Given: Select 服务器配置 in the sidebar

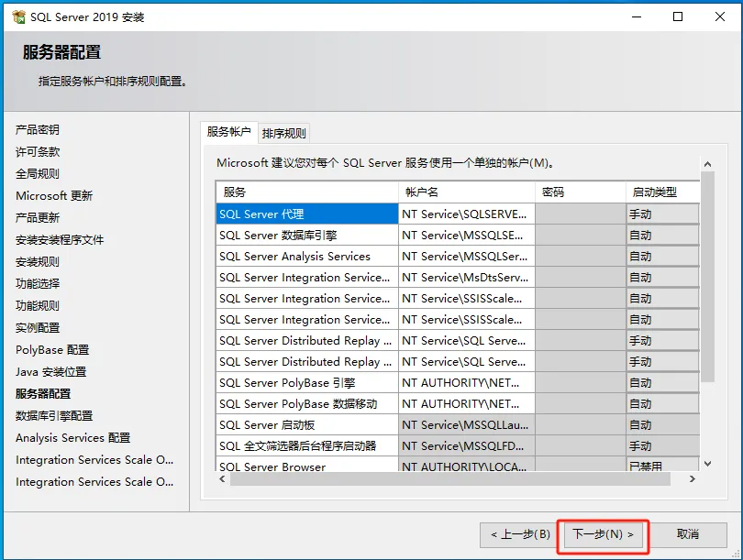Looking at the screenshot, I should [x=43, y=394].
